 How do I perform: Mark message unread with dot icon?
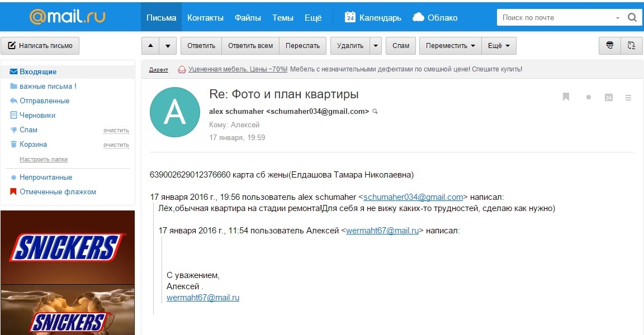tap(589, 97)
